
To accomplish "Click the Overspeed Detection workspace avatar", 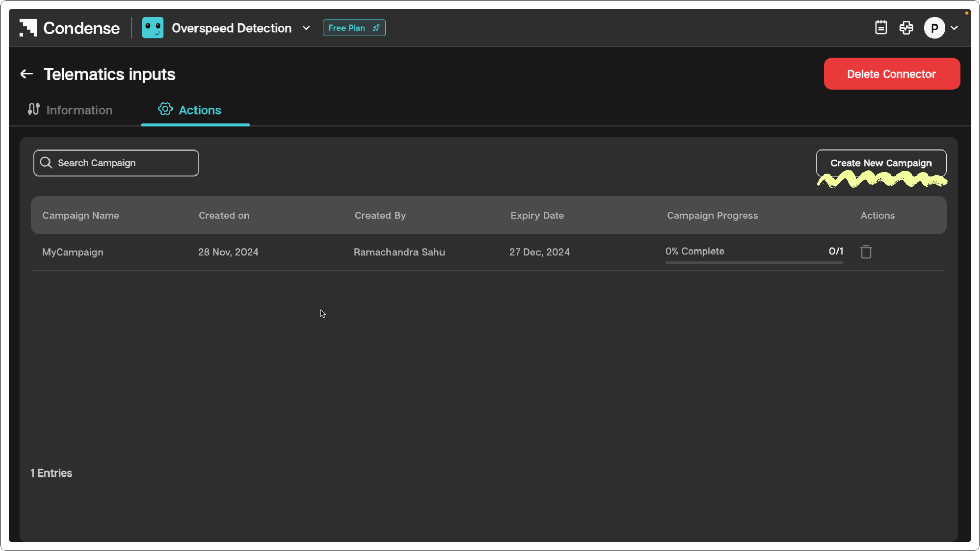I will 153,28.
